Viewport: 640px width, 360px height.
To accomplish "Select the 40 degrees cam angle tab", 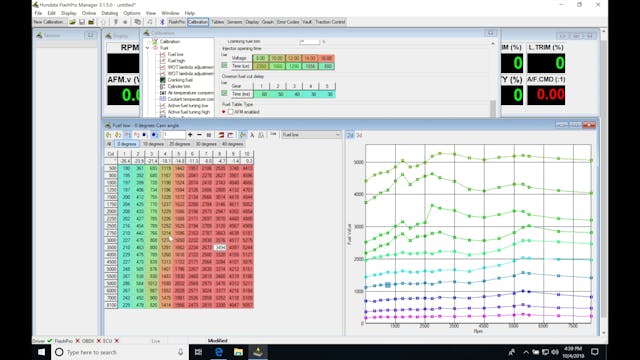I will click(232, 144).
